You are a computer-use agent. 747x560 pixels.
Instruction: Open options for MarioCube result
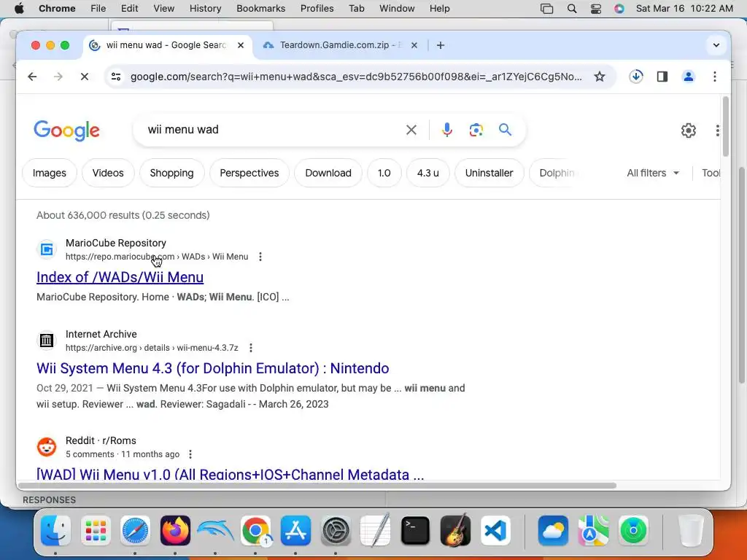point(260,257)
